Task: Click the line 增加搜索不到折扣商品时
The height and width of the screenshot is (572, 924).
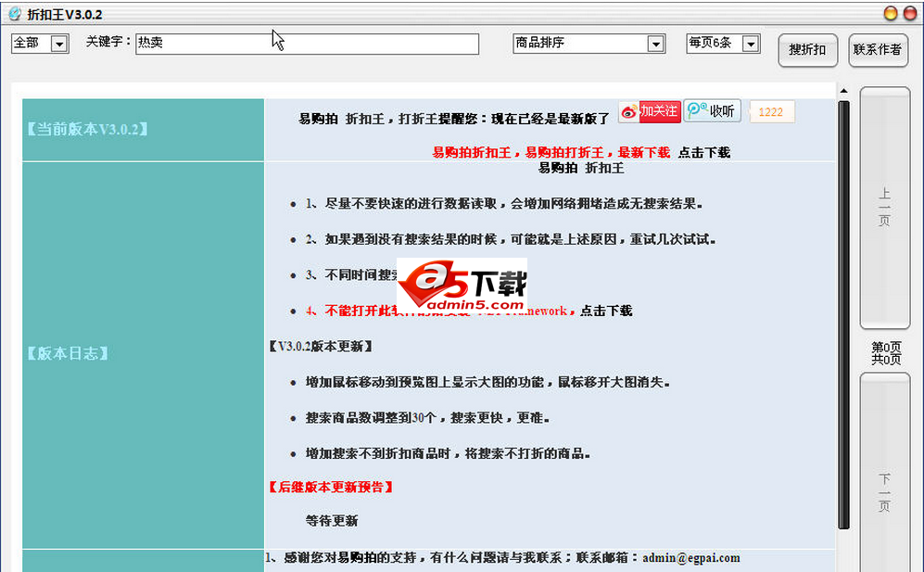Action: pos(448,453)
